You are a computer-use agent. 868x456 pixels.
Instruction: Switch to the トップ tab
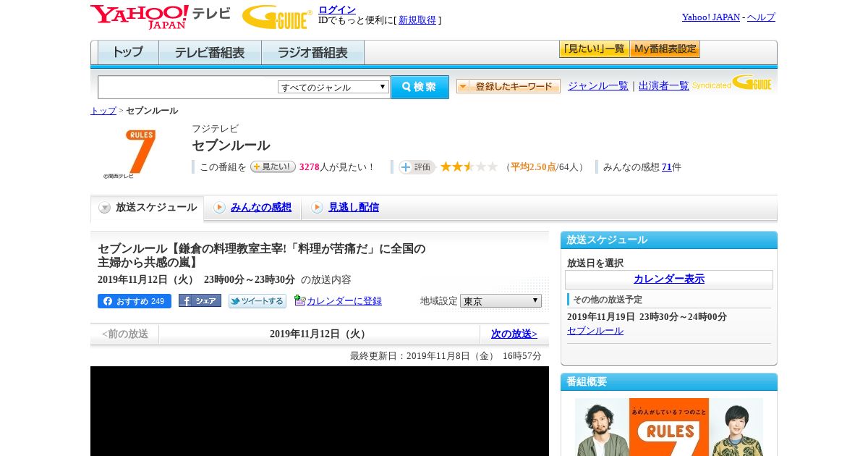[x=128, y=53]
